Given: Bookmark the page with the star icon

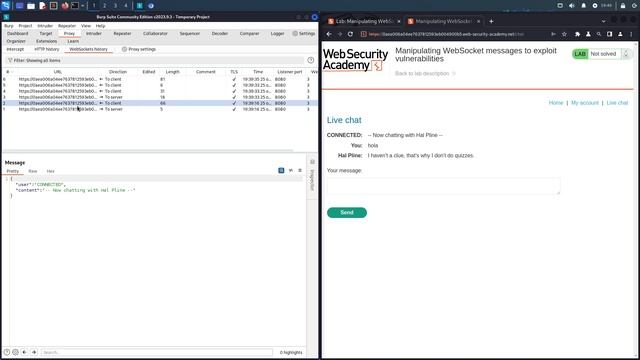Looking at the screenshot, I should point(564,34).
